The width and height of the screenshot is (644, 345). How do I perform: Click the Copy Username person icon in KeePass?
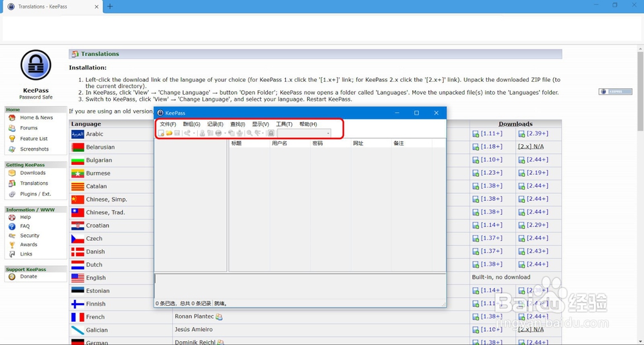tap(202, 133)
